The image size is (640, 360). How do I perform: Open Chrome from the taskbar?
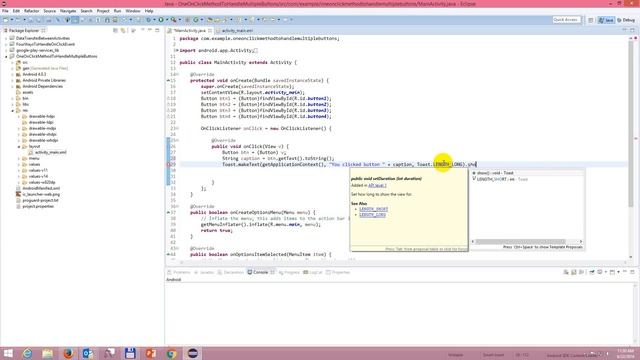[171, 353]
